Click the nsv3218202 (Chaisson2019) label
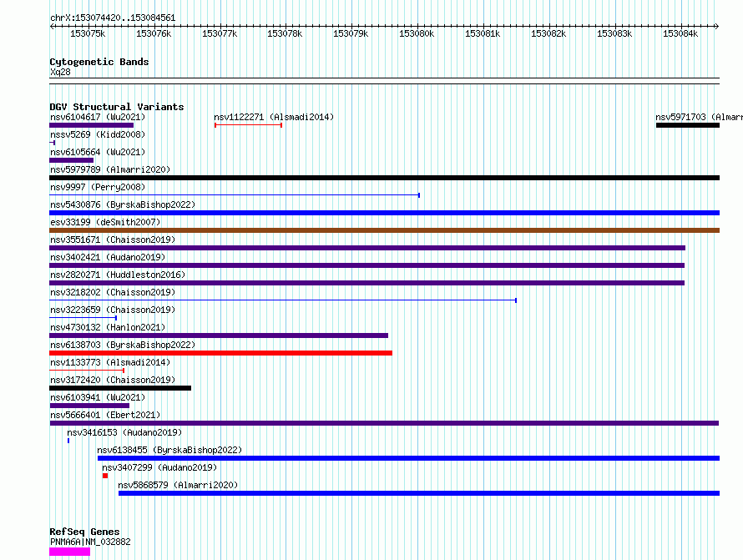 click(x=113, y=292)
